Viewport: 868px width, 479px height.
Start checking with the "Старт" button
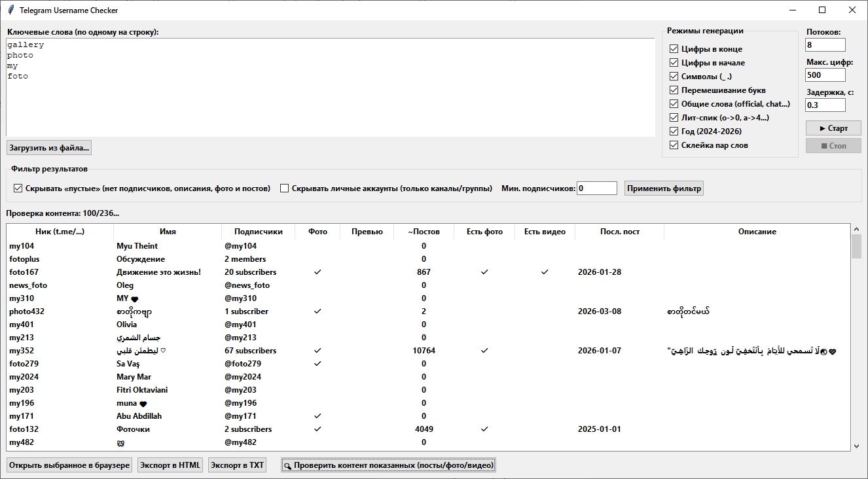point(833,128)
